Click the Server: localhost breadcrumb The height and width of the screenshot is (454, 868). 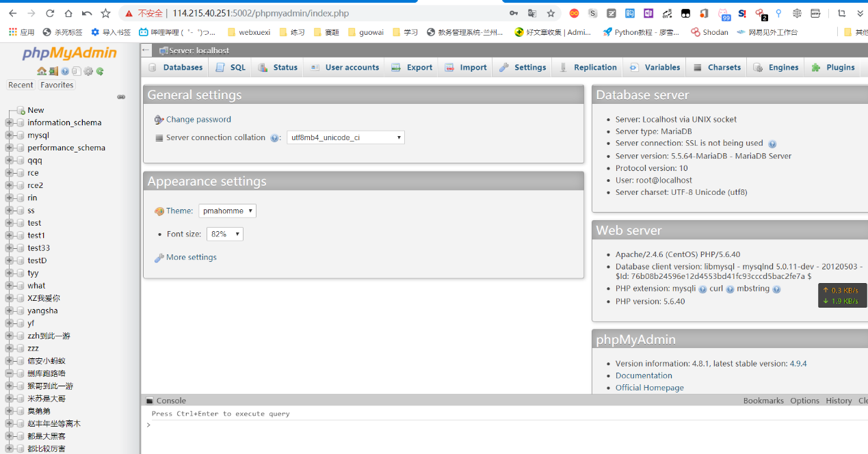click(x=199, y=51)
